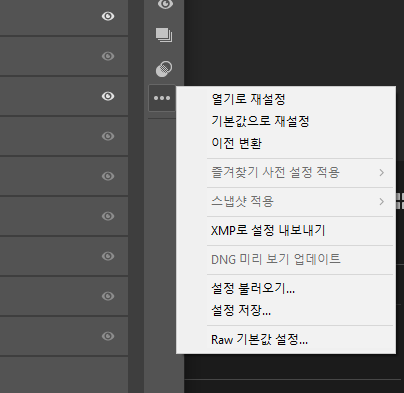Viewport: 404px width, 393px height.
Task: Expand 즐겨찾기 사전 설정 적용 submenu arrow
Action: (382, 173)
